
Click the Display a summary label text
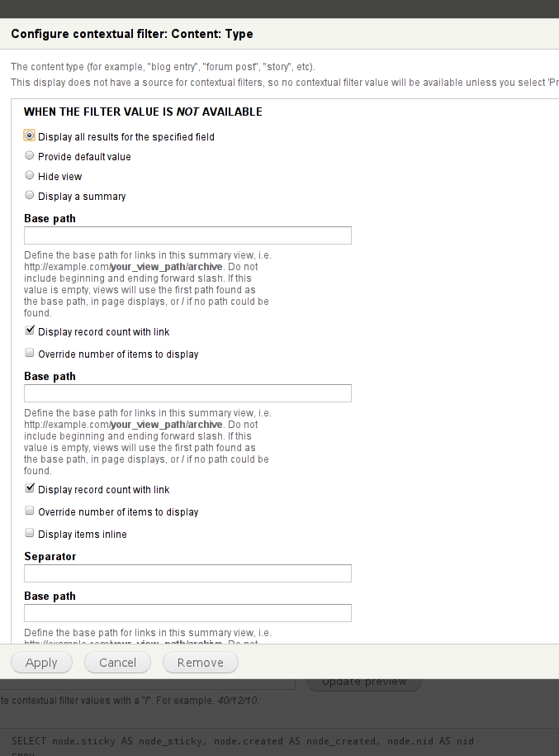click(x=82, y=197)
